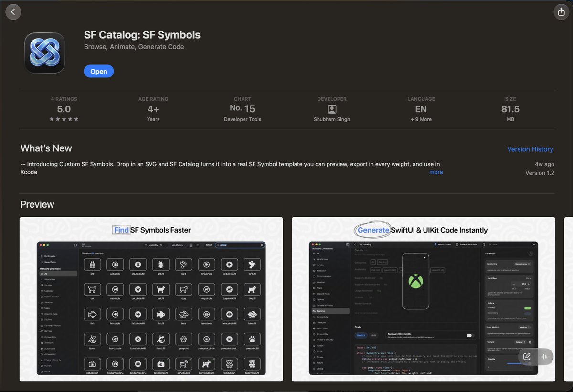Click the 'Preview' section heading
Screen dimensions: 573x392
pyautogui.click(x=37, y=204)
